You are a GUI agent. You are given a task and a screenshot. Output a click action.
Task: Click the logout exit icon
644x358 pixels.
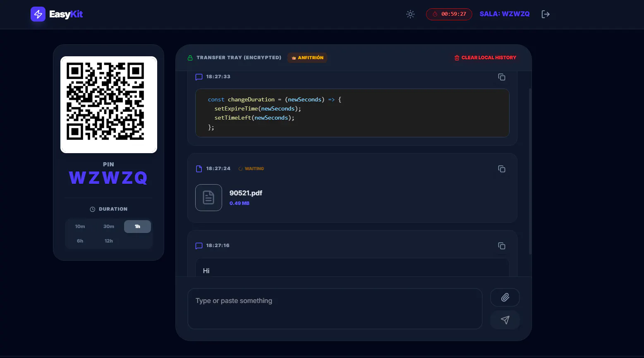click(x=546, y=14)
